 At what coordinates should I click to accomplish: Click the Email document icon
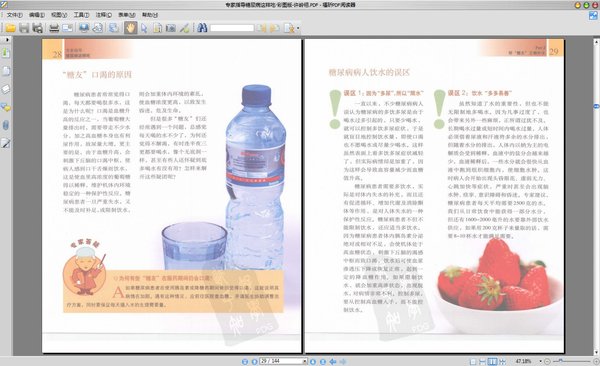(x=67, y=28)
